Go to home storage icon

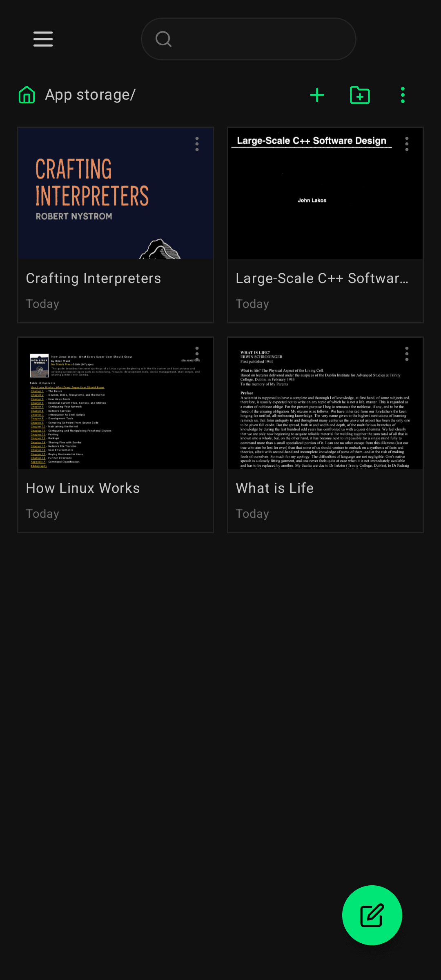(x=27, y=95)
